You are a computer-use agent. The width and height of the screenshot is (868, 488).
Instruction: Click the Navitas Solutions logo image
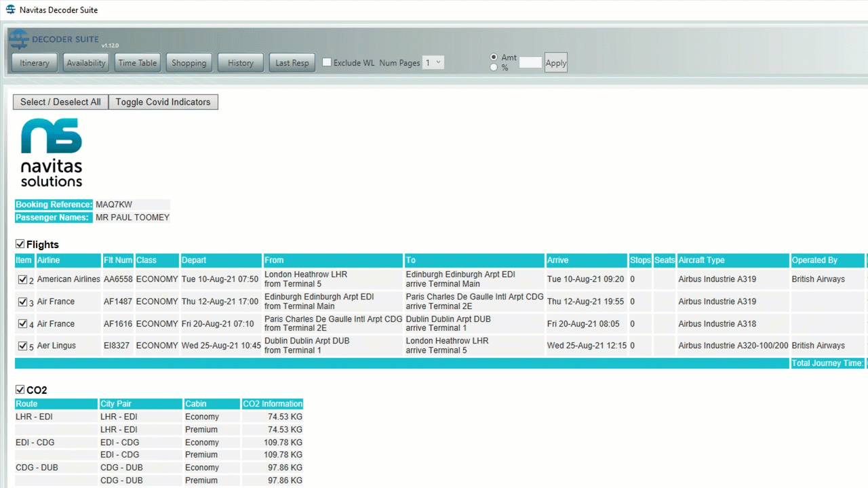[x=52, y=152]
